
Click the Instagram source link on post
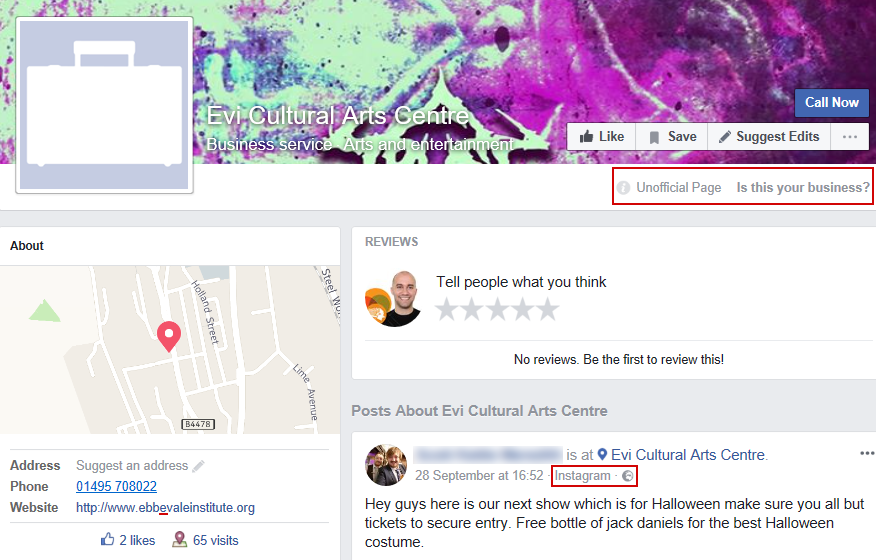582,476
